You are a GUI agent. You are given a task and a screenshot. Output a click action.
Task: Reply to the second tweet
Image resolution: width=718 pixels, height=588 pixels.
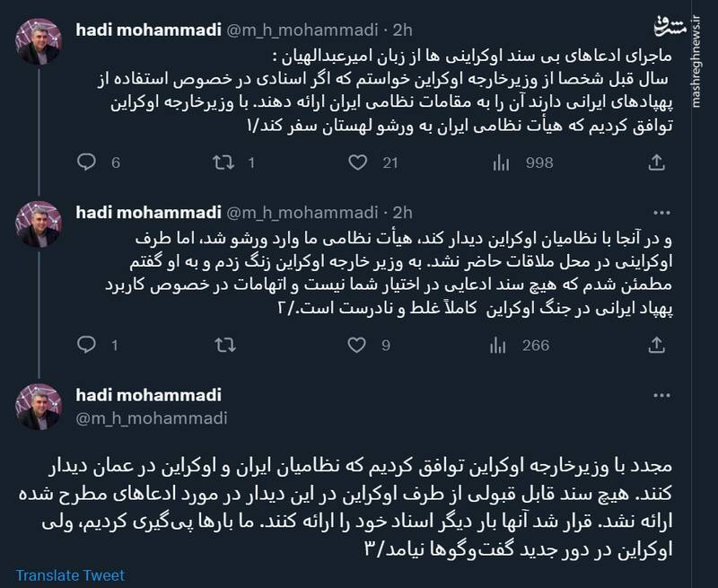[86, 340]
